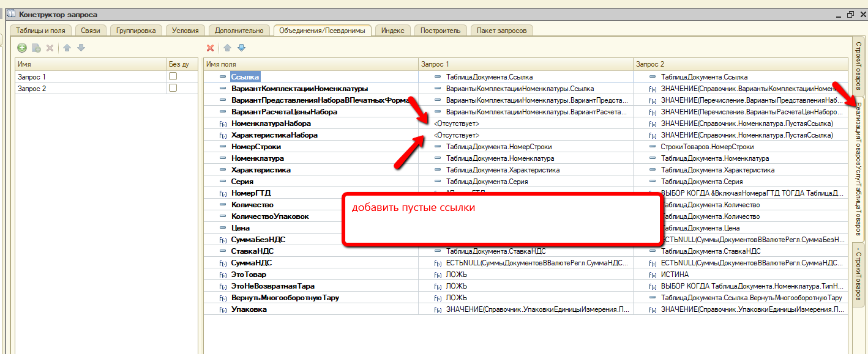
Task: Select the НомерСтроки field name
Action: (257, 147)
